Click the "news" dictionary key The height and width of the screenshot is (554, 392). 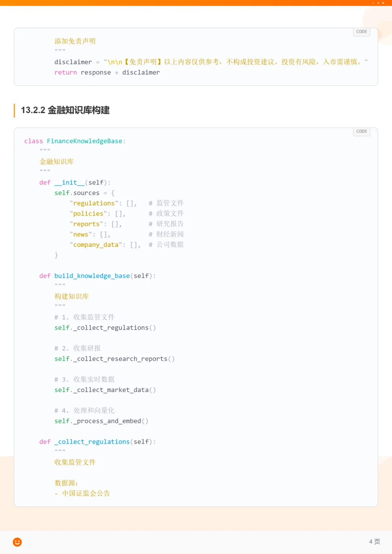tap(81, 235)
